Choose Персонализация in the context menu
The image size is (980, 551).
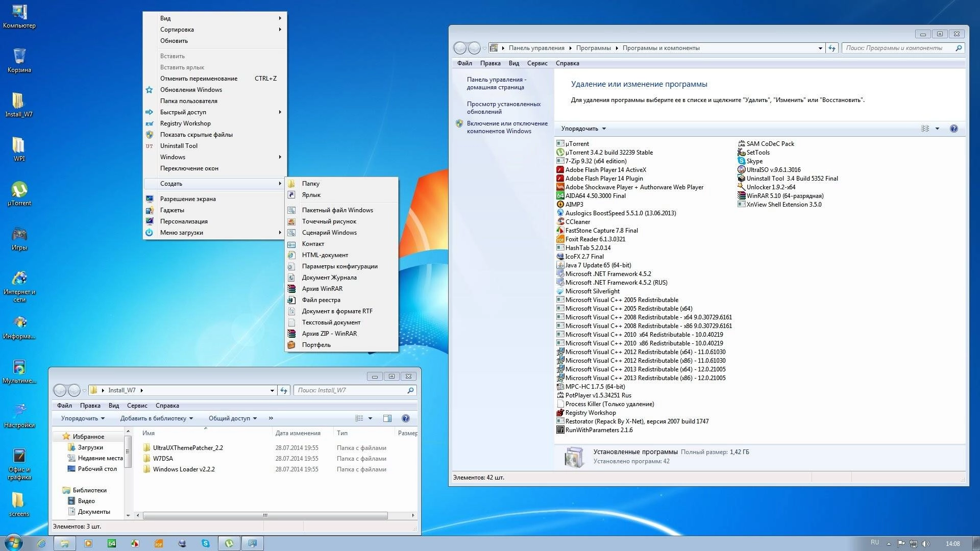214,221
